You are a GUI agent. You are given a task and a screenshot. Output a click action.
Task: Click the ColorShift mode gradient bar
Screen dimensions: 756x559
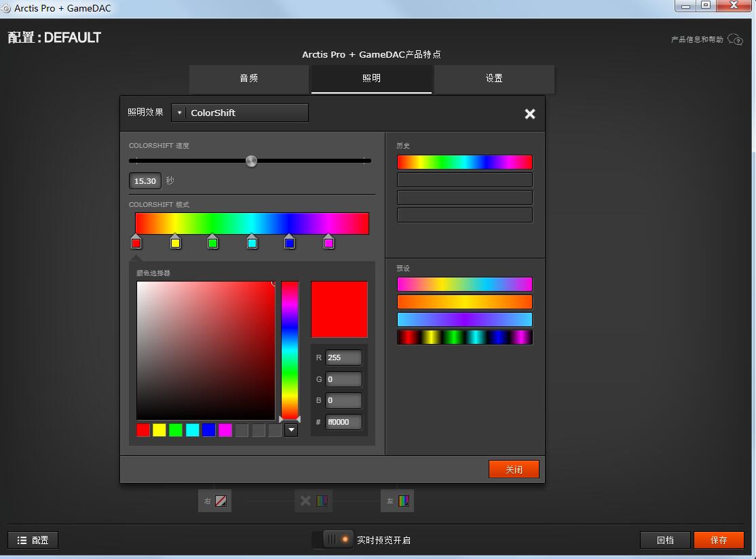(x=252, y=224)
